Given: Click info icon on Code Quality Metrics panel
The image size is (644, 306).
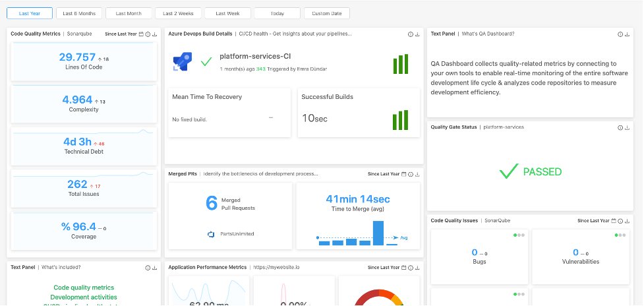Looking at the screenshot, I should click(148, 34).
